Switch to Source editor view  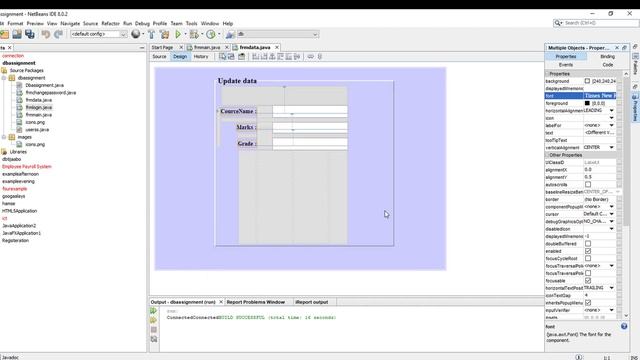159,57
